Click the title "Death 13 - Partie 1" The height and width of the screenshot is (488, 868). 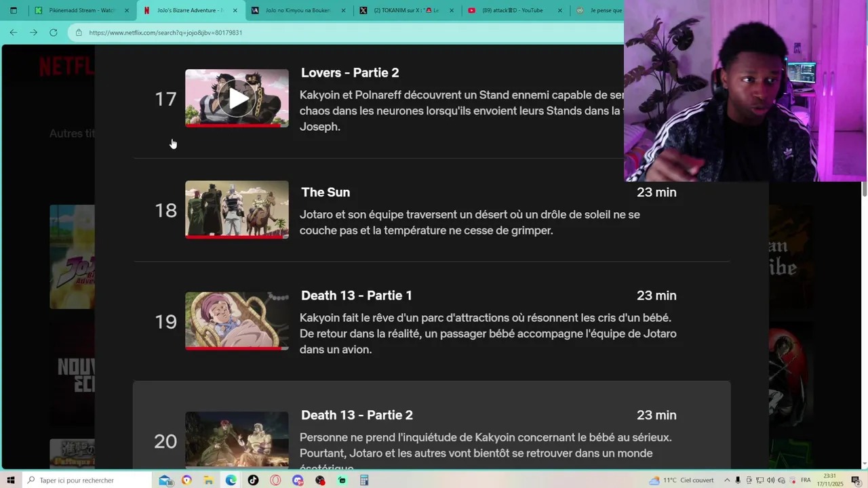357,296
